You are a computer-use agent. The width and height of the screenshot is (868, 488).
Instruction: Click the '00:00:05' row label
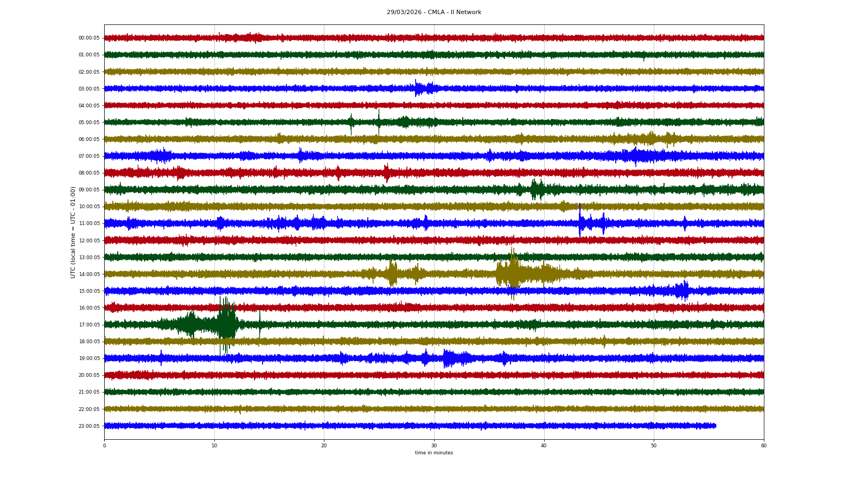coord(89,38)
